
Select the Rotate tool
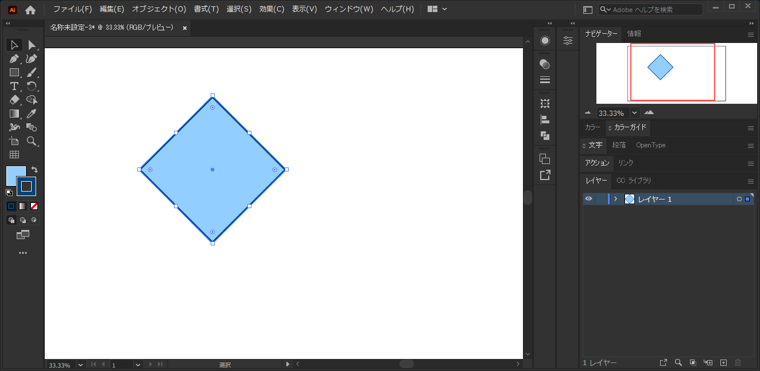tap(32, 86)
